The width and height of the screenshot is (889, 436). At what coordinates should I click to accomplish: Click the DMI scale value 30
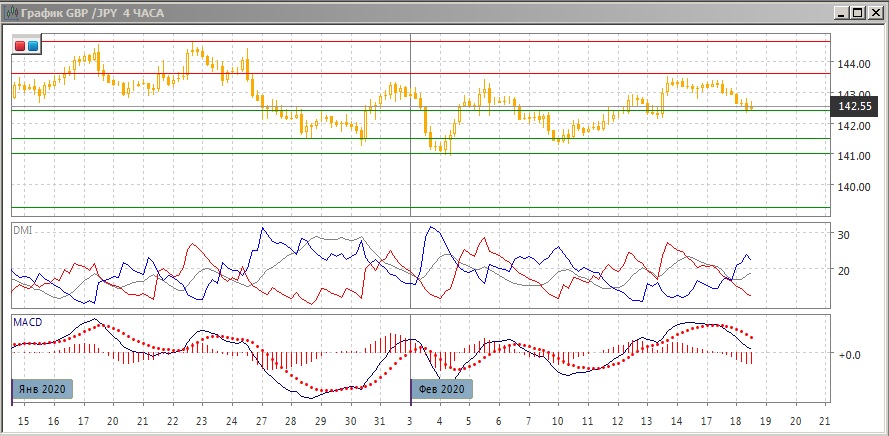(x=843, y=235)
